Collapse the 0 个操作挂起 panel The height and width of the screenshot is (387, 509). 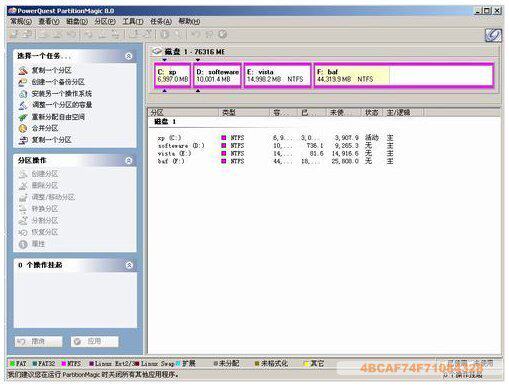(129, 265)
